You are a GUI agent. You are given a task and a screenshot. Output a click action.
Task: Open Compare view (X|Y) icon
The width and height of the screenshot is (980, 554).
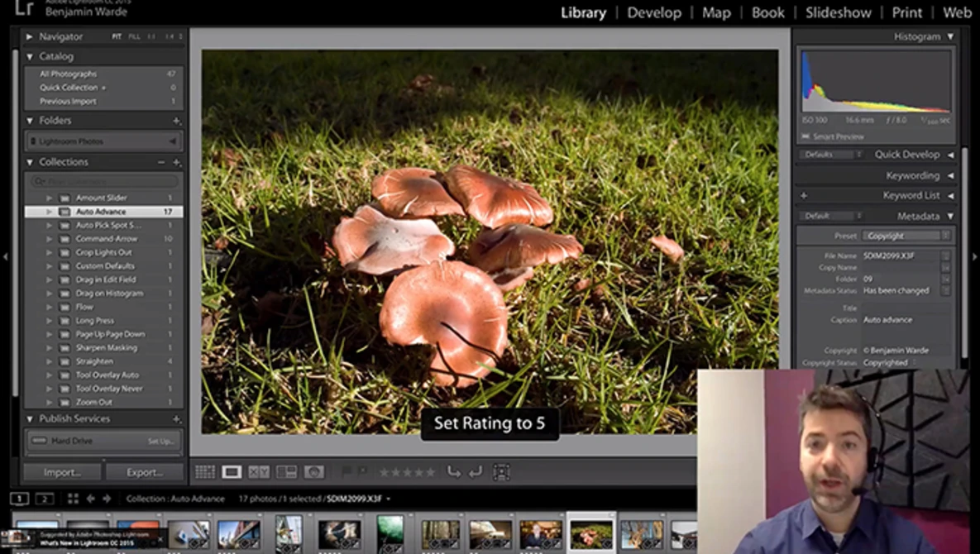[x=259, y=472]
